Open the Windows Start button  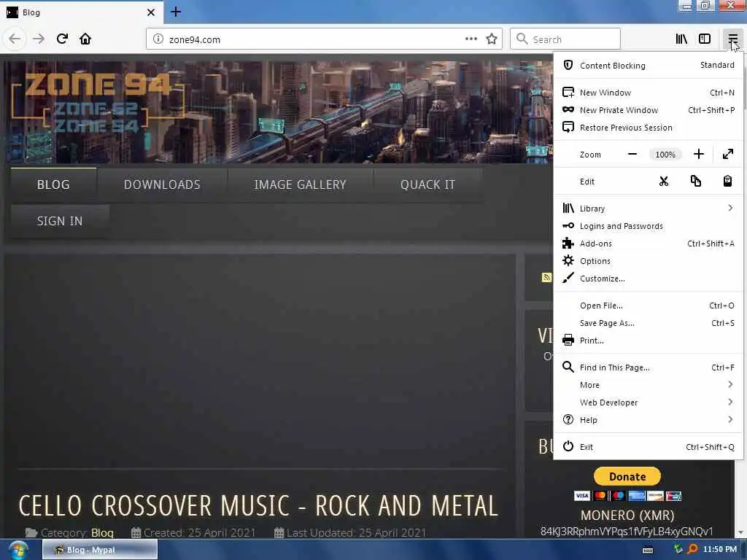pos(18,551)
